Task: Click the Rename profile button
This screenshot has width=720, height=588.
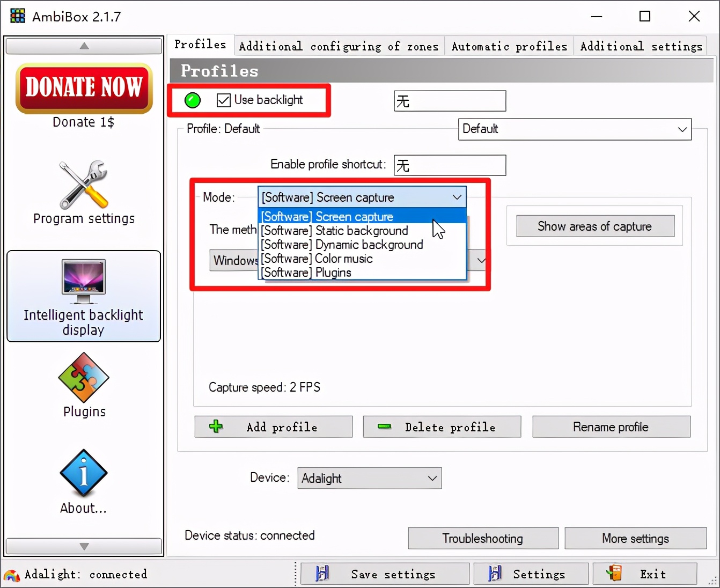Action: (612, 427)
